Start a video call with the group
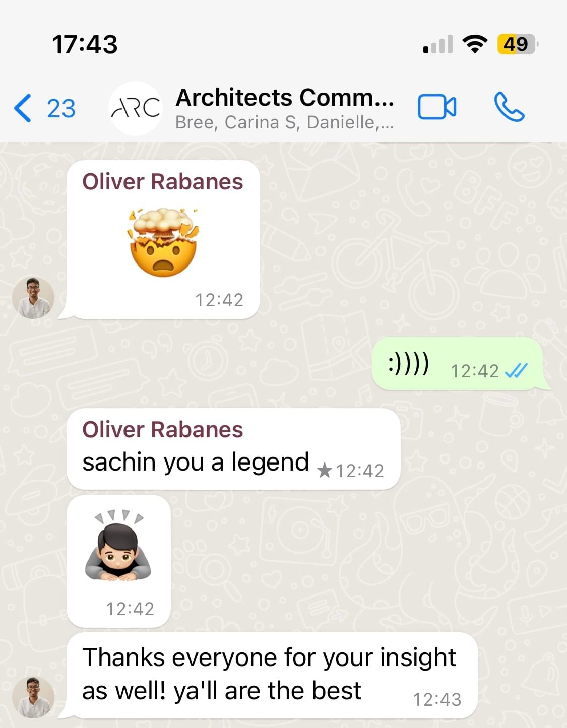 (437, 107)
